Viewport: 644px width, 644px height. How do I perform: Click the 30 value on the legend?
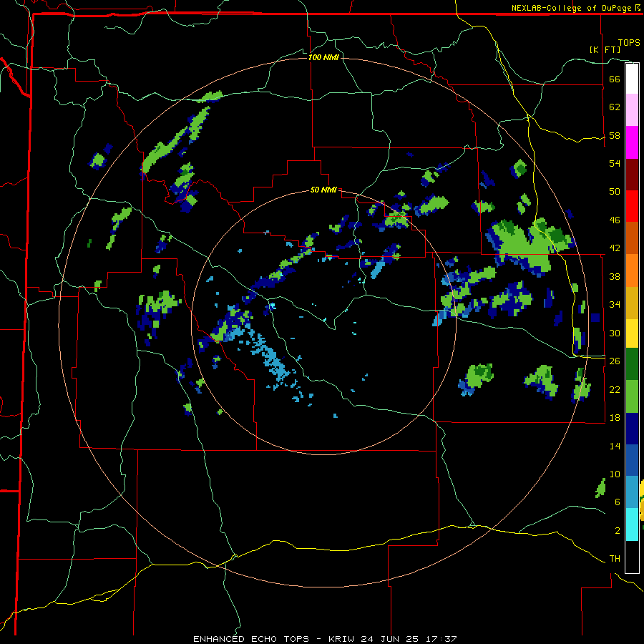point(615,333)
